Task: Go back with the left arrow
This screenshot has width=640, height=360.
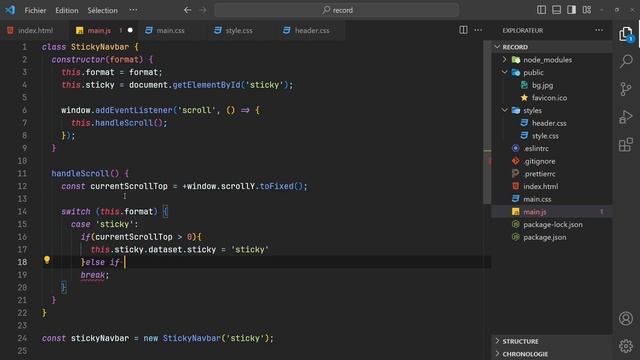Action: (x=187, y=10)
